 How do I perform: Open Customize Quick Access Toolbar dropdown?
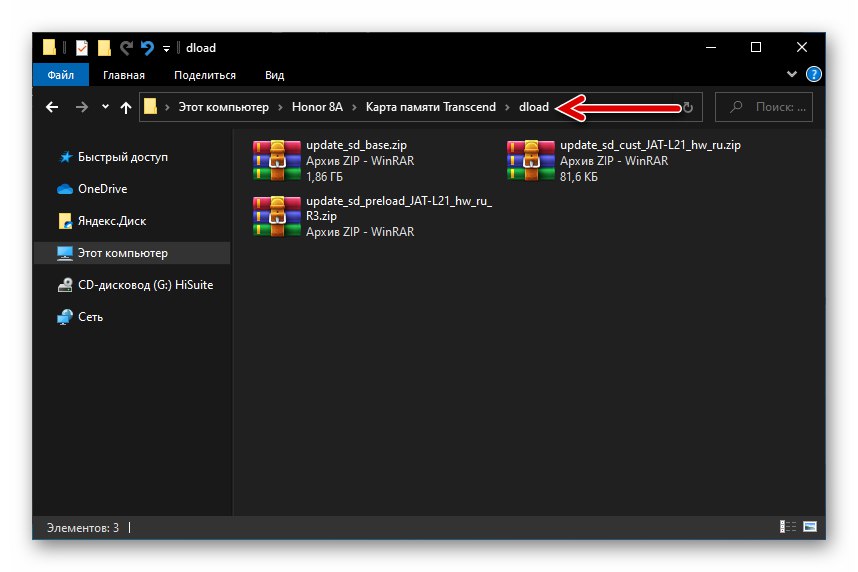(x=166, y=49)
